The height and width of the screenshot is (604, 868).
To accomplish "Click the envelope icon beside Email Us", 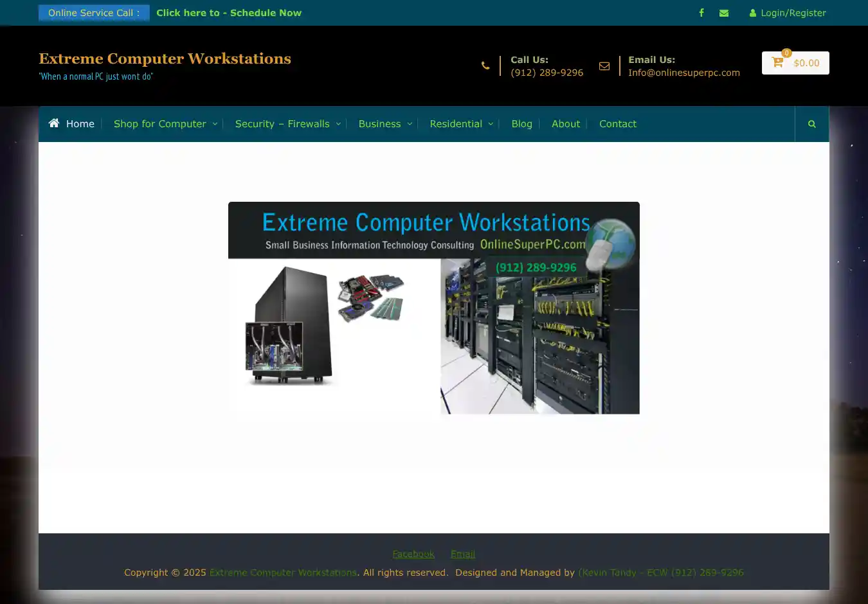I will tap(604, 66).
